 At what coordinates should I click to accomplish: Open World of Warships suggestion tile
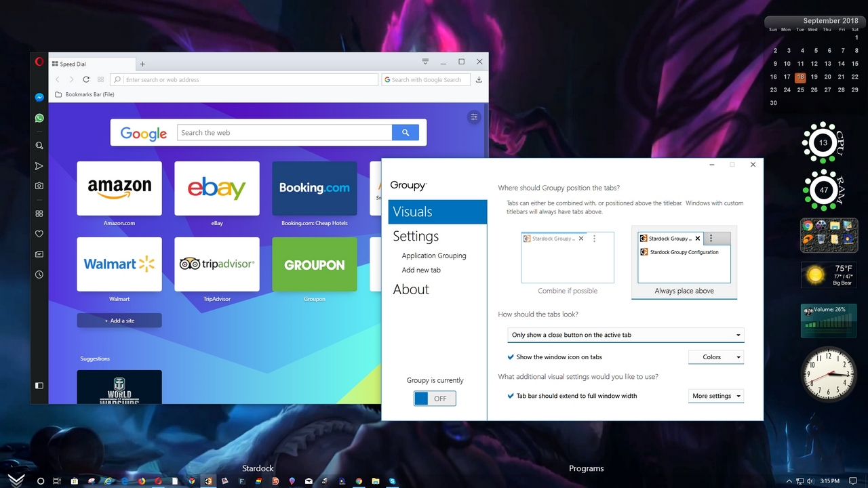point(119,387)
